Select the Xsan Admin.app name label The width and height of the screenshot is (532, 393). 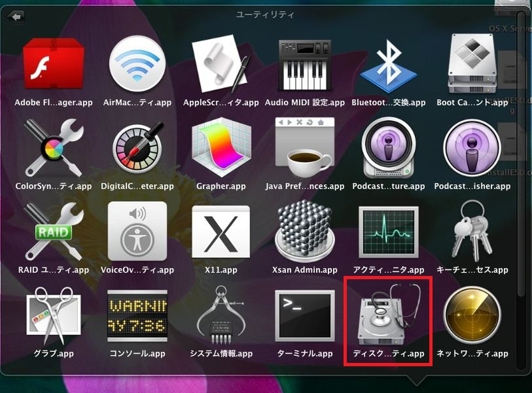305,270
